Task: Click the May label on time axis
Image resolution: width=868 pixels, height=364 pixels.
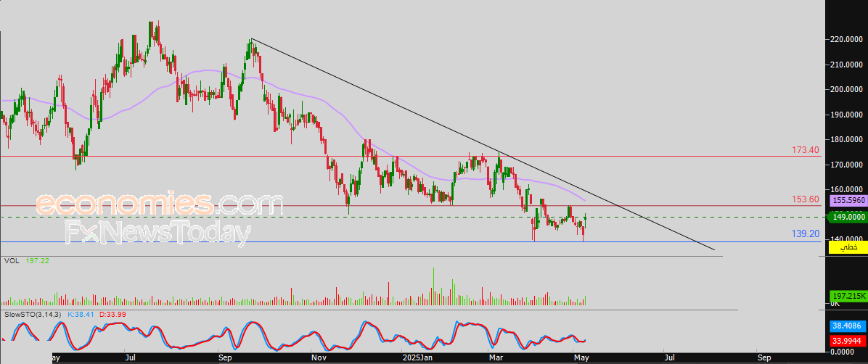Action: [581, 358]
